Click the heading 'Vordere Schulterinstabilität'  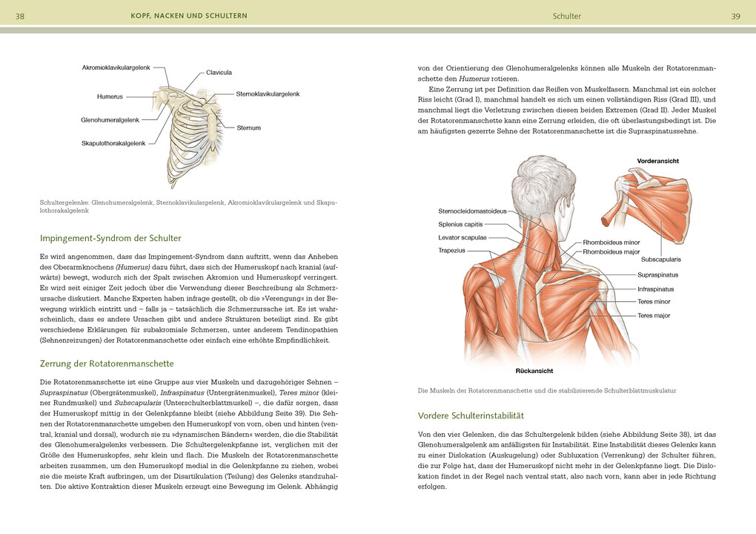click(471, 416)
